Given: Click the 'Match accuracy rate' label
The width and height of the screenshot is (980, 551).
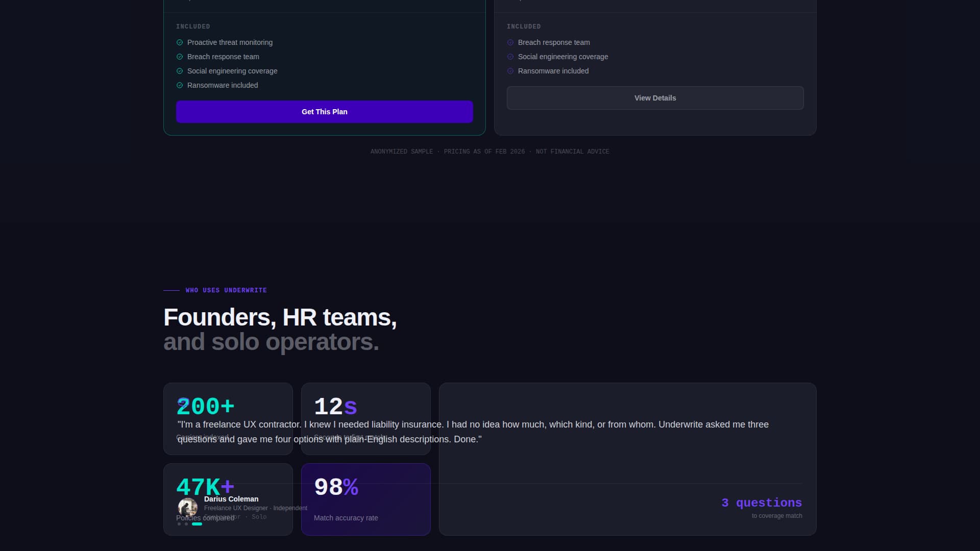Looking at the screenshot, I should 346,518.
